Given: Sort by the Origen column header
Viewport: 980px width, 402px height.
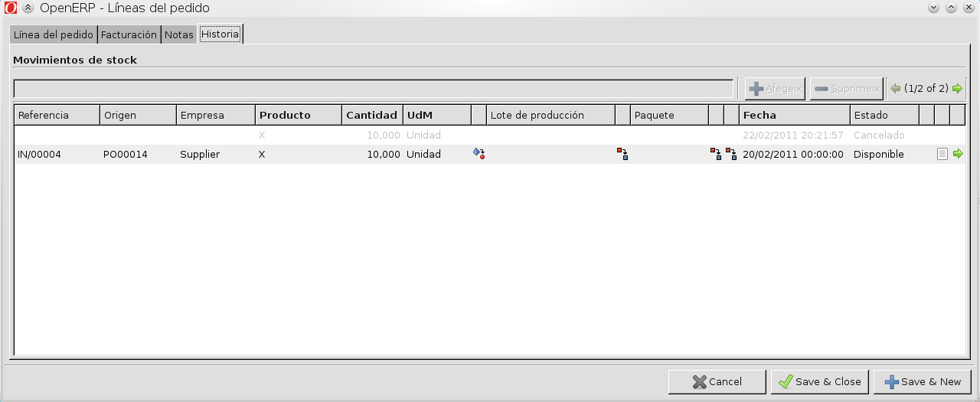Looking at the screenshot, I should pyautogui.click(x=138, y=115).
